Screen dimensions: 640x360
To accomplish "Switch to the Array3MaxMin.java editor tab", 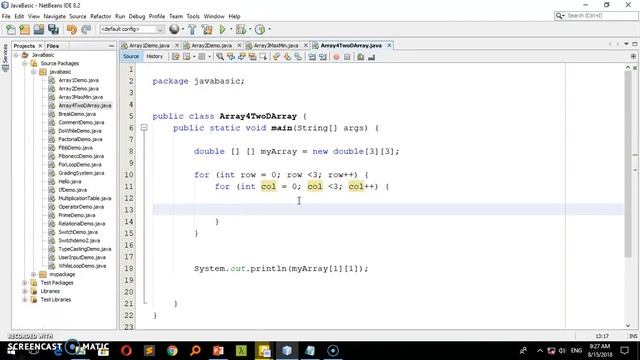I will pyautogui.click(x=276, y=46).
